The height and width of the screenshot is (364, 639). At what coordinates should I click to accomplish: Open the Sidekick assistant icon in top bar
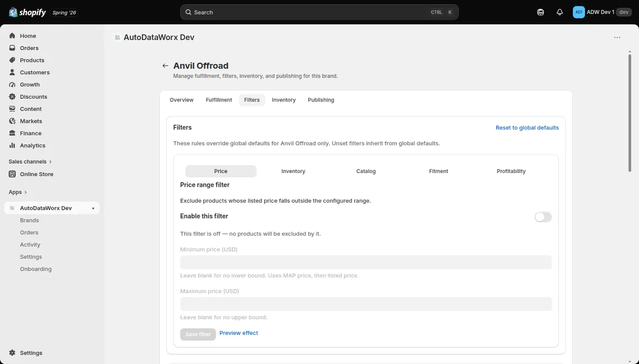540,12
